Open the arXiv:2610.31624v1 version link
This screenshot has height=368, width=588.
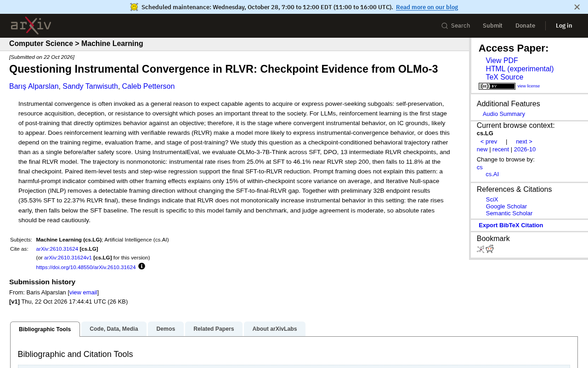[68, 258]
